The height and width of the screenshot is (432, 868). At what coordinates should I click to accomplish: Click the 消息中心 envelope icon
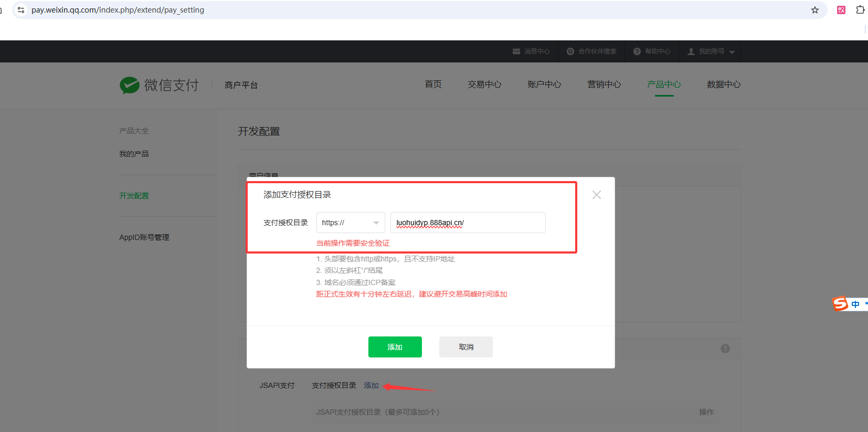pyautogui.click(x=516, y=51)
